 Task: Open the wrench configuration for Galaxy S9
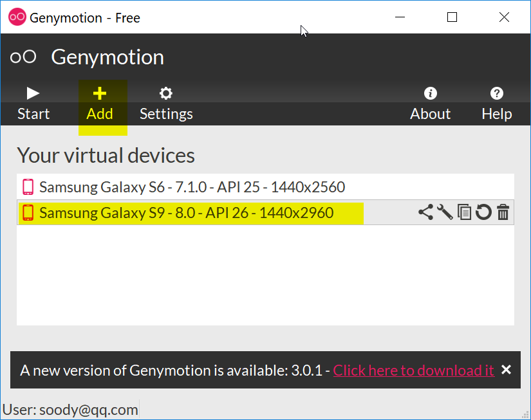pos(445,212)
